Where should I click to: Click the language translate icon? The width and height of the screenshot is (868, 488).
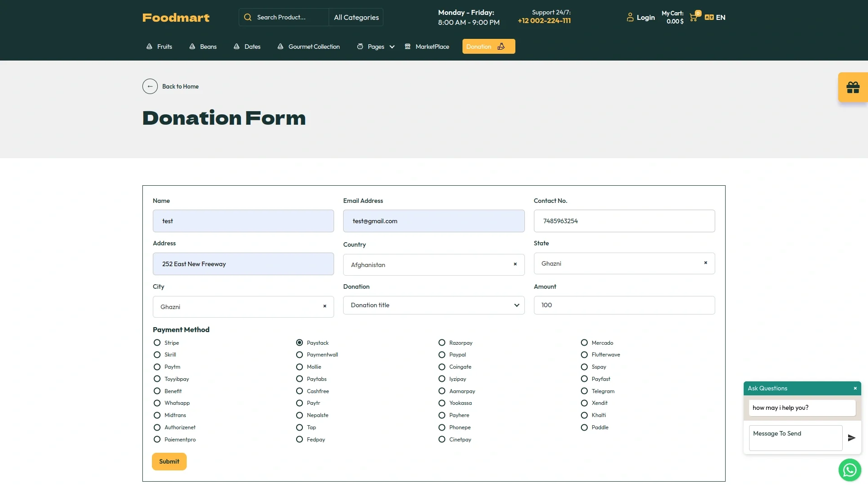pos(709,18)
